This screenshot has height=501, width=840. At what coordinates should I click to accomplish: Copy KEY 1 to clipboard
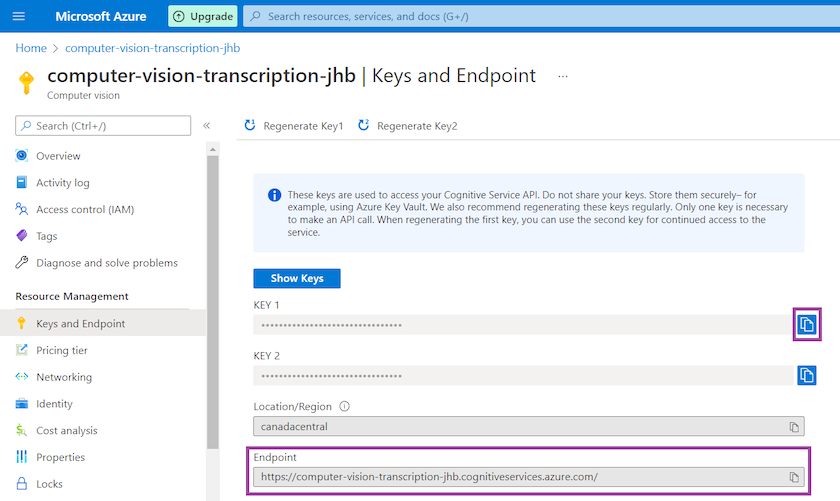(x=806, y=324)
